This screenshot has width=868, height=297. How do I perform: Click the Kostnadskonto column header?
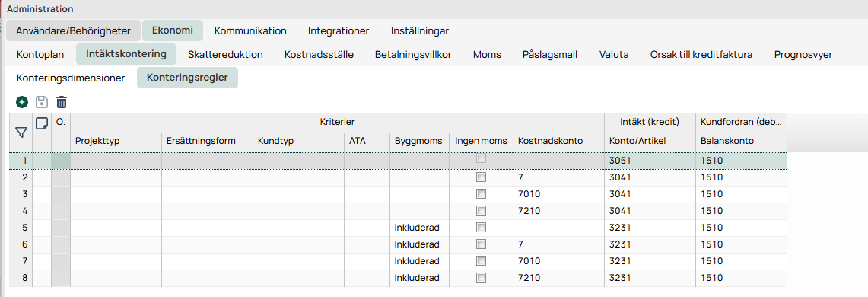click(x=558, y=142)
